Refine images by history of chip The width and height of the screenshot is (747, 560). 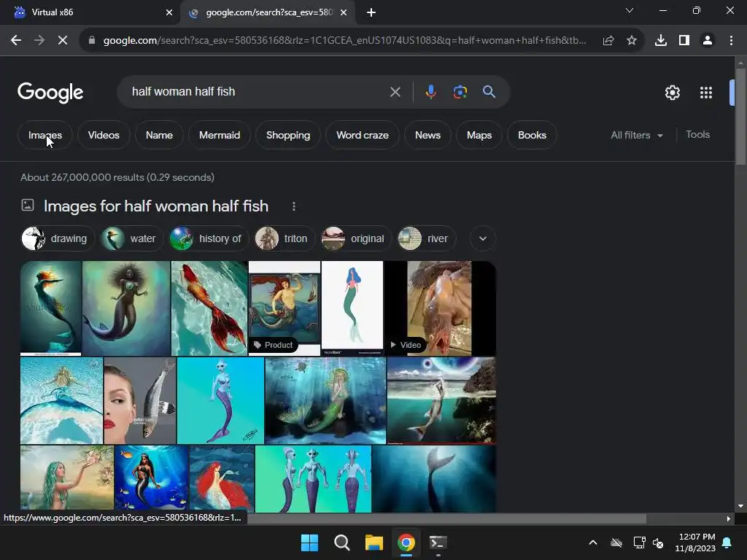tap(209, 238)
